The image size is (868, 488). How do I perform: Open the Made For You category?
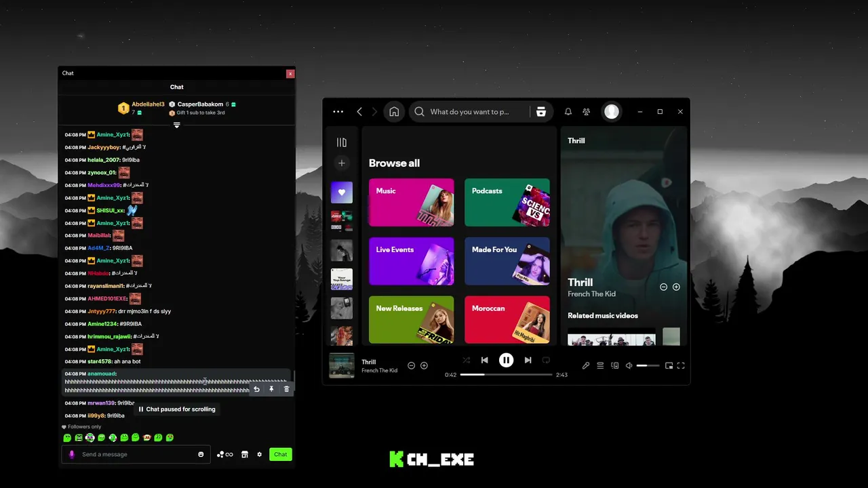[507, 261]
